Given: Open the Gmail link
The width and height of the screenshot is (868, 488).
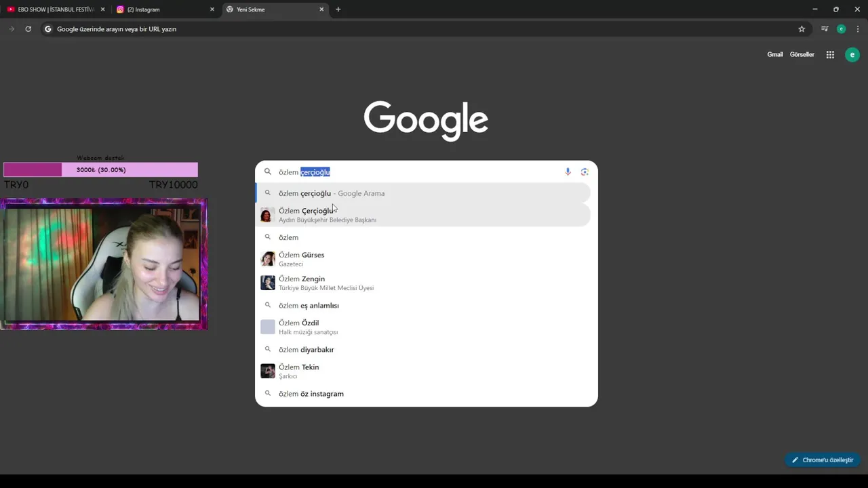Looking at the screenshot, I should click(x=775, y=55).
